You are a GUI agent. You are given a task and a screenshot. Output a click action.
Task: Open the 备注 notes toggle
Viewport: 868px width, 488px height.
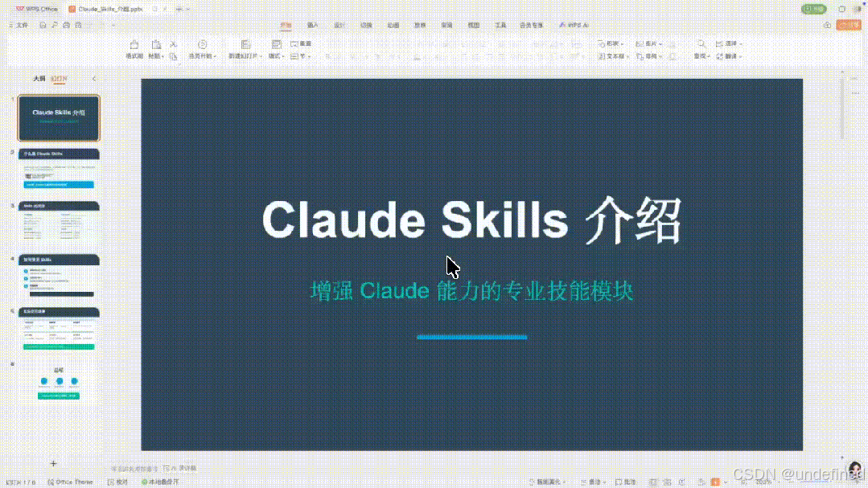[x=592, y=482]
